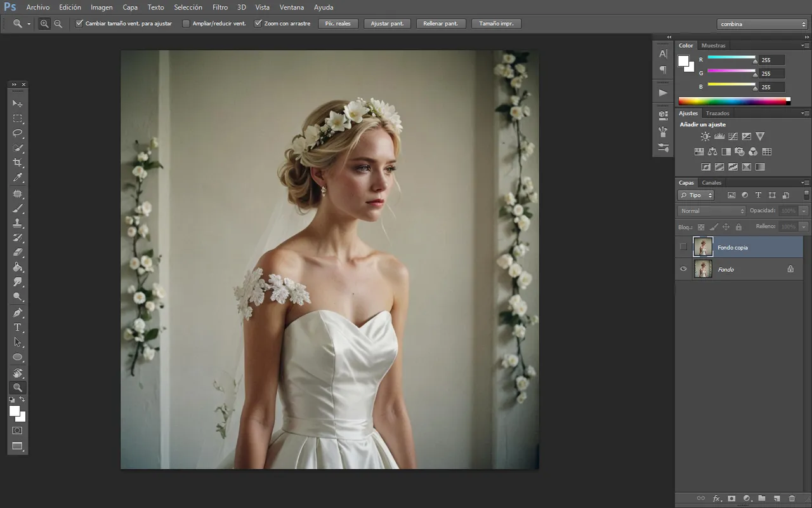Open the Filtro menu
The width and height of the screenshot is (812, 508).
click(x=220, y=8)
